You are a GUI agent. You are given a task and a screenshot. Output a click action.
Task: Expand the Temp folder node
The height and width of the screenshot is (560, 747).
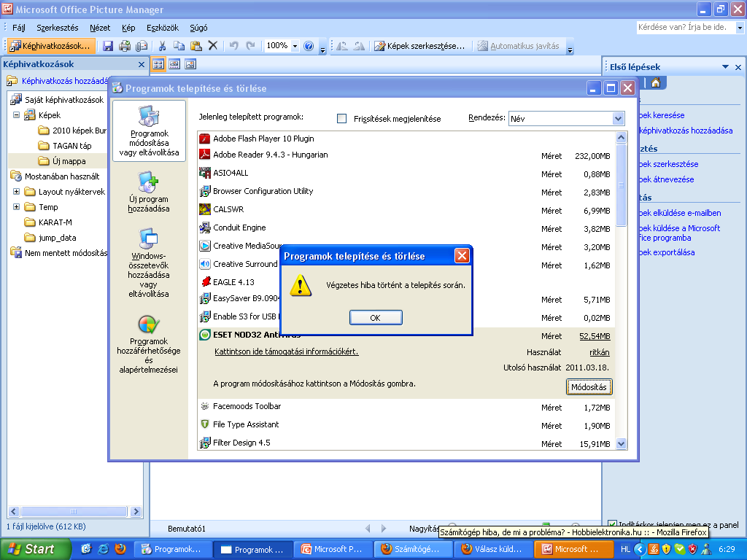coord(16,206)
